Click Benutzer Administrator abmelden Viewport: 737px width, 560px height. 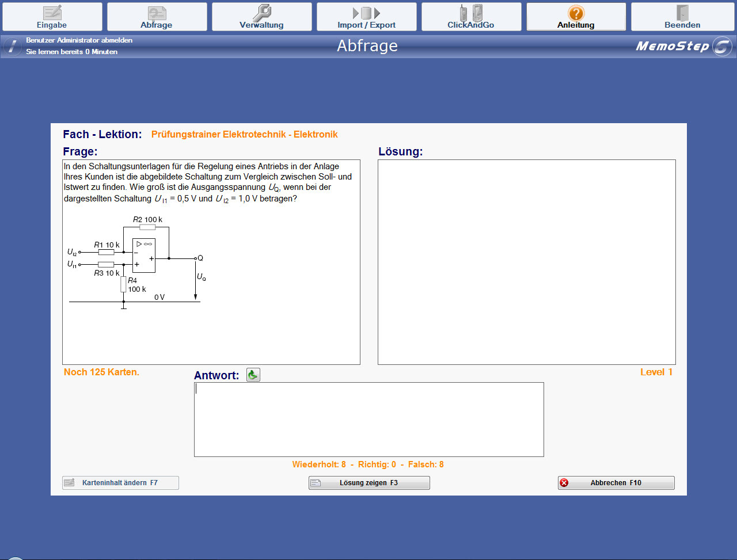(79, 40)
